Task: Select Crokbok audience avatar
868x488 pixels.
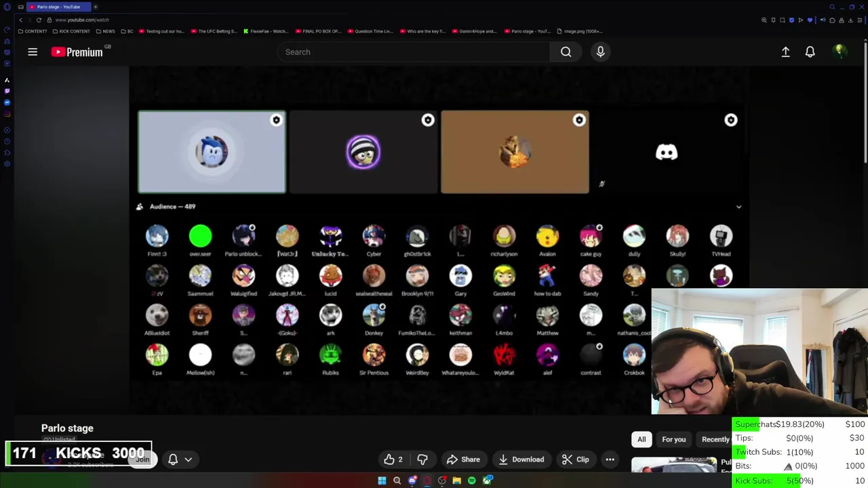Action: [634, 355]
